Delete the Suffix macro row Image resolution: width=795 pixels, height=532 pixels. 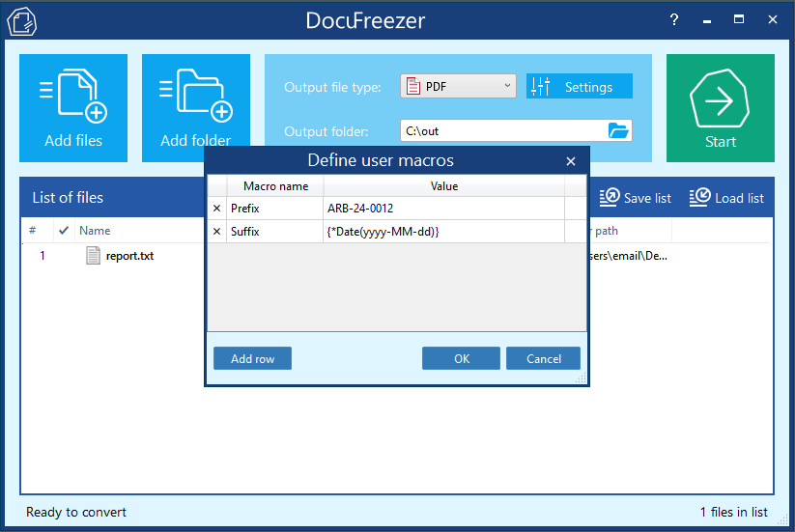click(x=217, y=232)
